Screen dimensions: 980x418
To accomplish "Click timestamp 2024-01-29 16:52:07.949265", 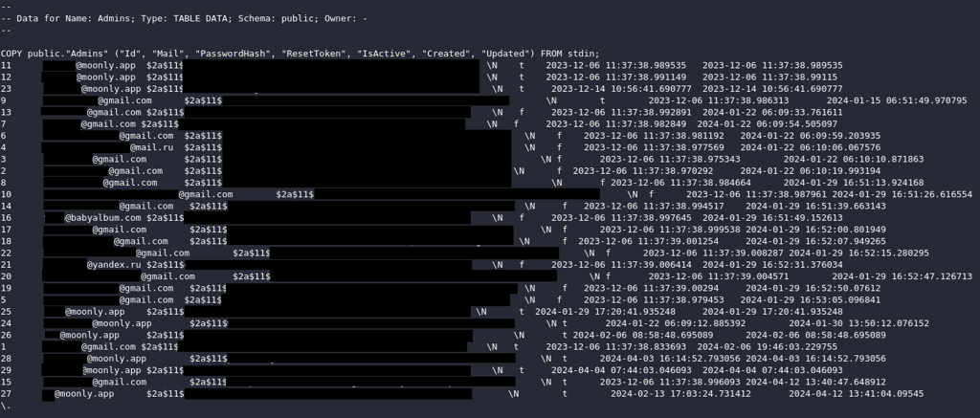I will point(815,241).
